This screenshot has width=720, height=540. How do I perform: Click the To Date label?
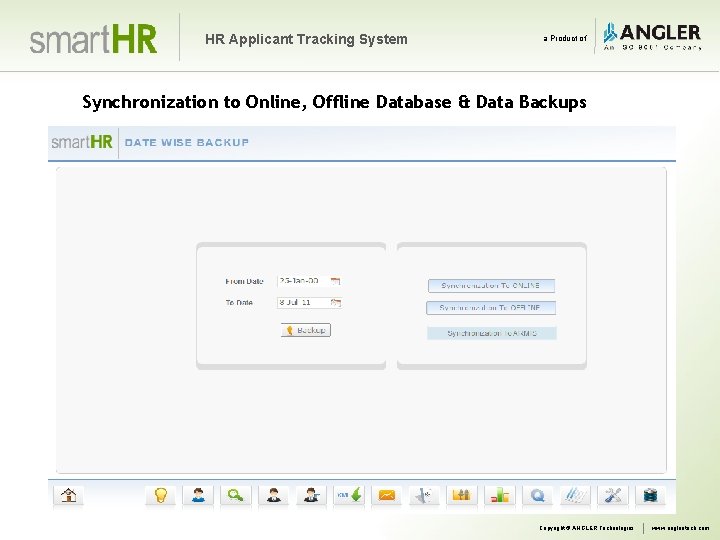[x=239, y=303]
